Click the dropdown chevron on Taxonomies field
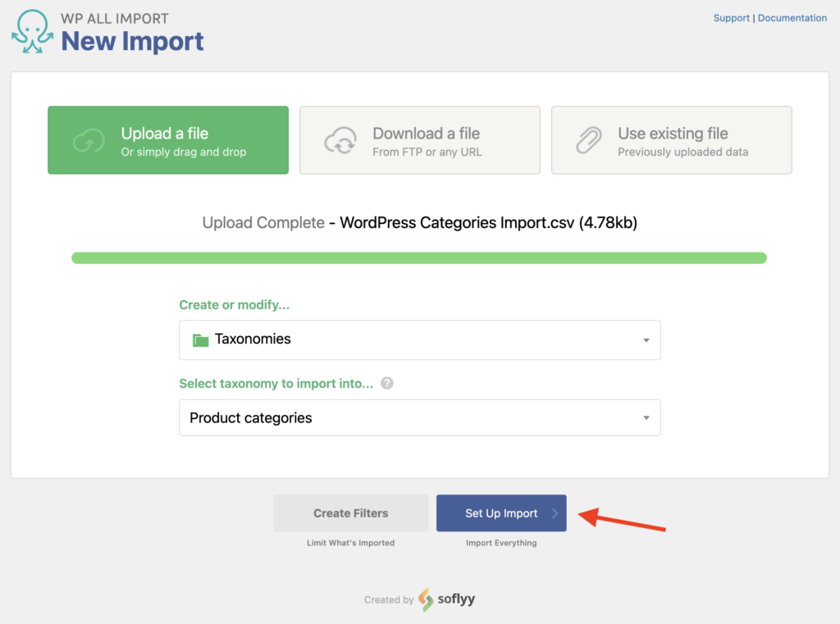The width and height of the screenshot is (840, 624). pyautogui.click(x=647, y=339)
